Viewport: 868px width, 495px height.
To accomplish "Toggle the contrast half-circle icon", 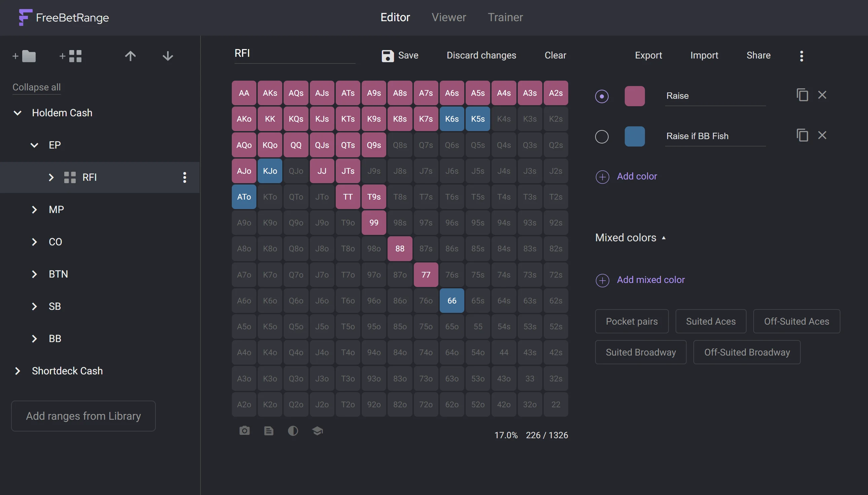I will point(293,431).
